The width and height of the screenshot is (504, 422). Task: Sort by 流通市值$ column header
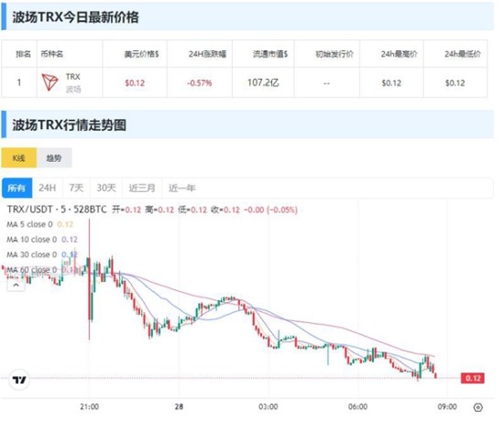point(270,54)
